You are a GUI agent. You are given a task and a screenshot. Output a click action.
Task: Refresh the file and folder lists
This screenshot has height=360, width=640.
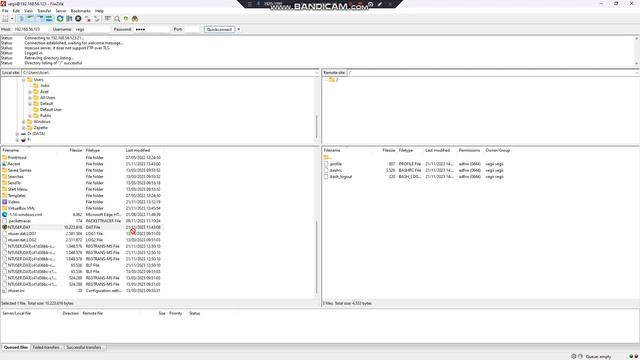point(60,19)
